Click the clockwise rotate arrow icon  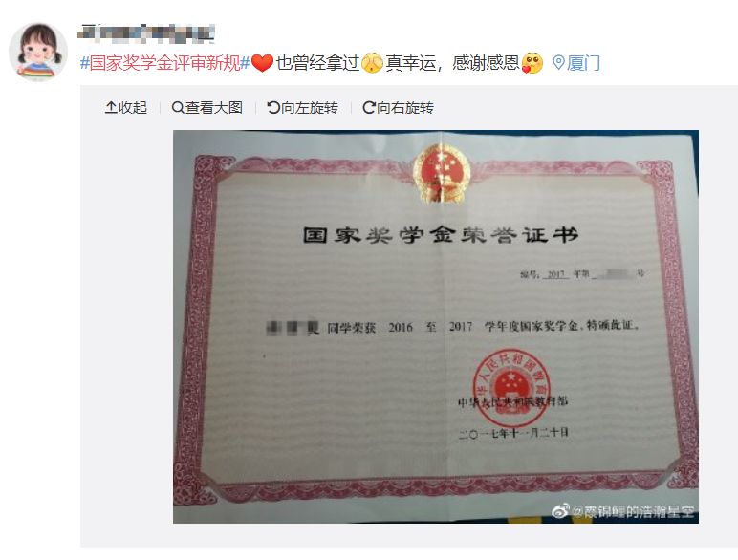click(369, 108)
